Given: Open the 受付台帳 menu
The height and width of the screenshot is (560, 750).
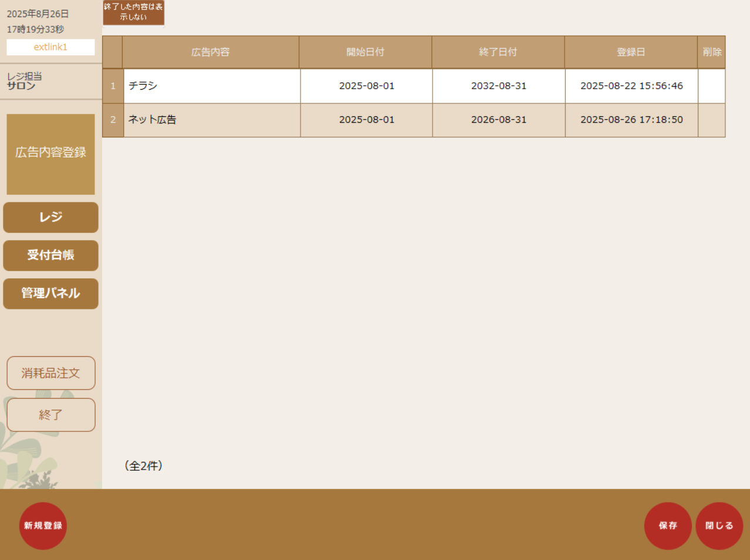Looking at the screenshot, I should pos(50,255).
